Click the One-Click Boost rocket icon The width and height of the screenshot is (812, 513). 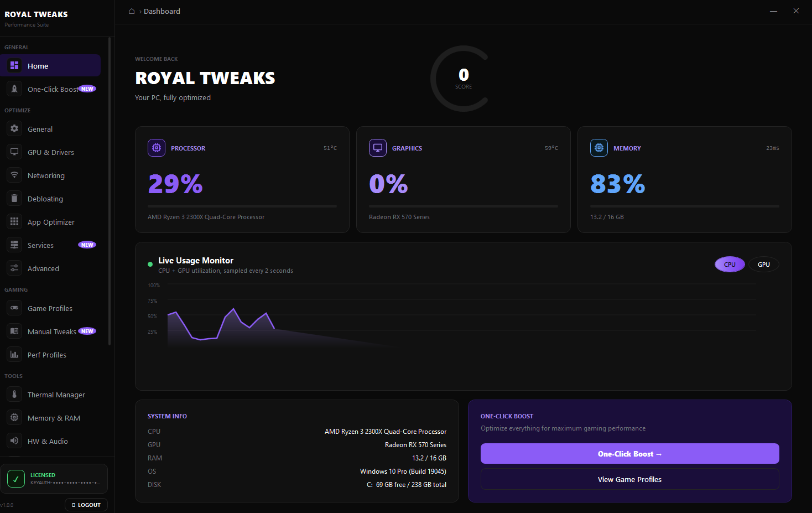[14, 89]
